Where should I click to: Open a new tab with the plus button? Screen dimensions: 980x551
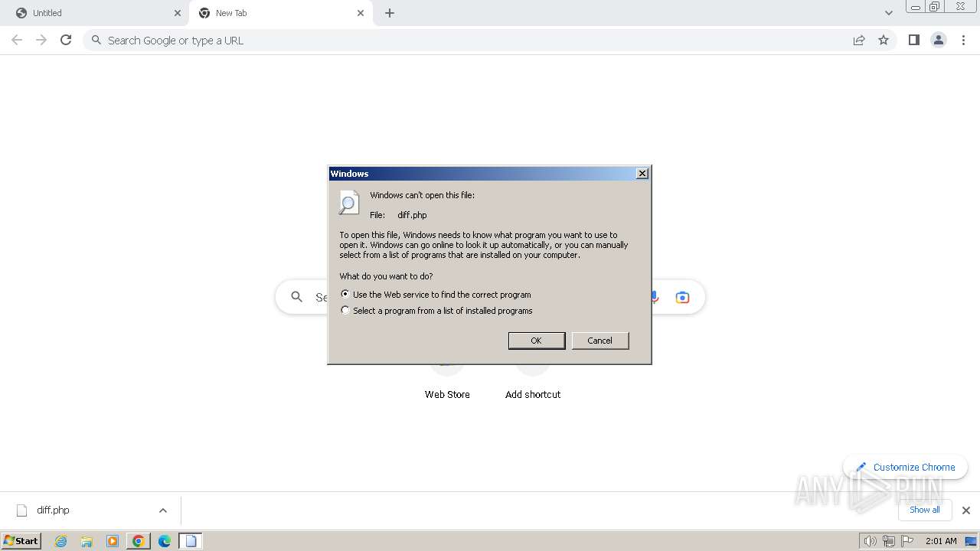coord(390,13)
